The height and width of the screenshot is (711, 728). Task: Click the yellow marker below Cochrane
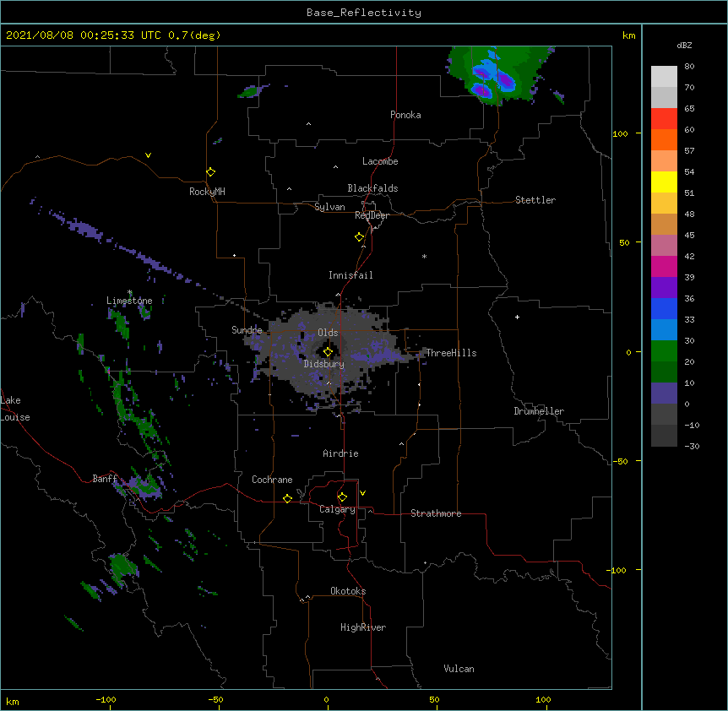click(287, 498)
